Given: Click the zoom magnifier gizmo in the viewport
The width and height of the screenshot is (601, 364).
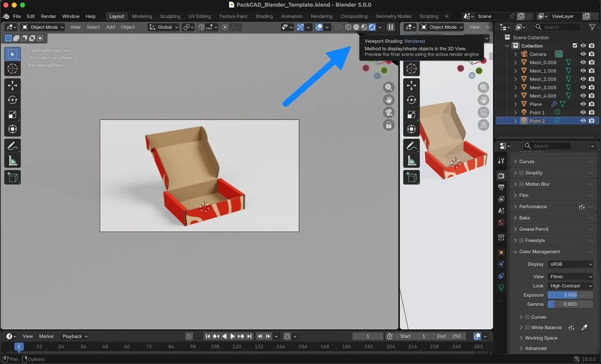Looking at the screenshot, I should (x=388, y=87).
